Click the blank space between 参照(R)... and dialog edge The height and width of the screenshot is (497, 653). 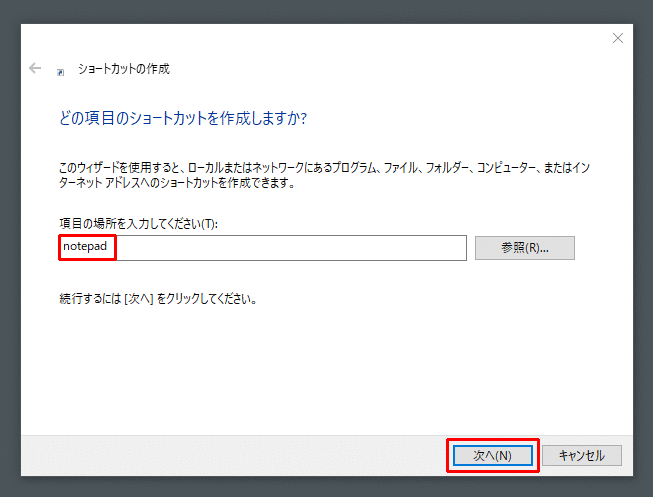click(605, 248)
